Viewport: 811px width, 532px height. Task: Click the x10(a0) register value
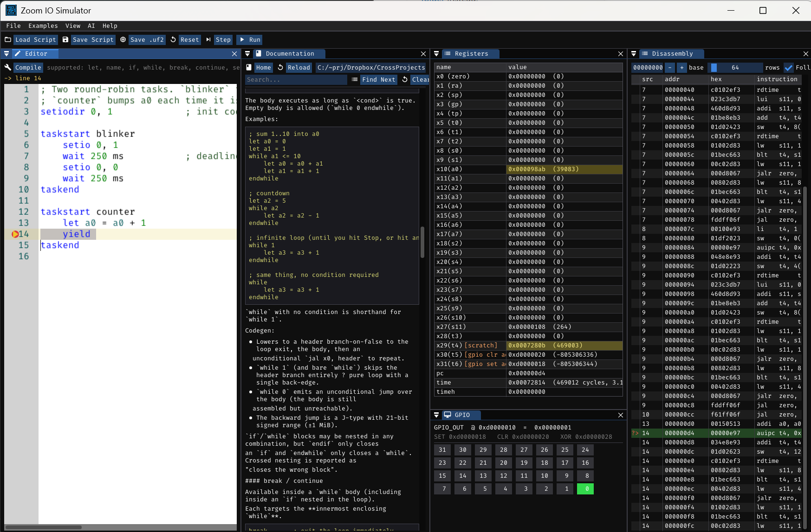click(x=564, y=169)
